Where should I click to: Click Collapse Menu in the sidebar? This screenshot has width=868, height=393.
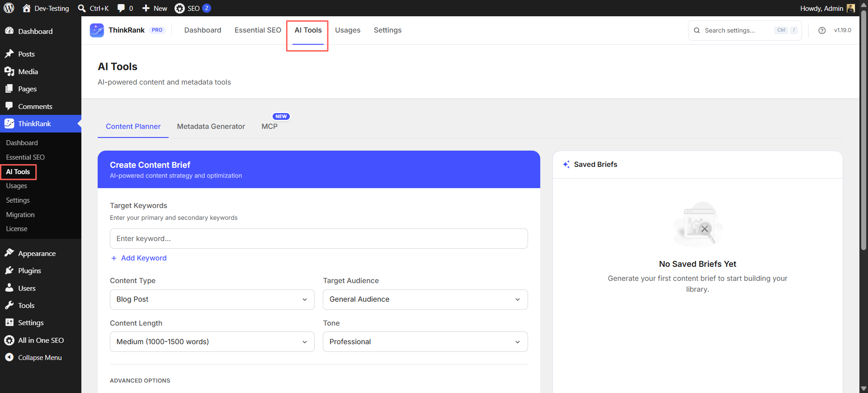coord(41,357)
